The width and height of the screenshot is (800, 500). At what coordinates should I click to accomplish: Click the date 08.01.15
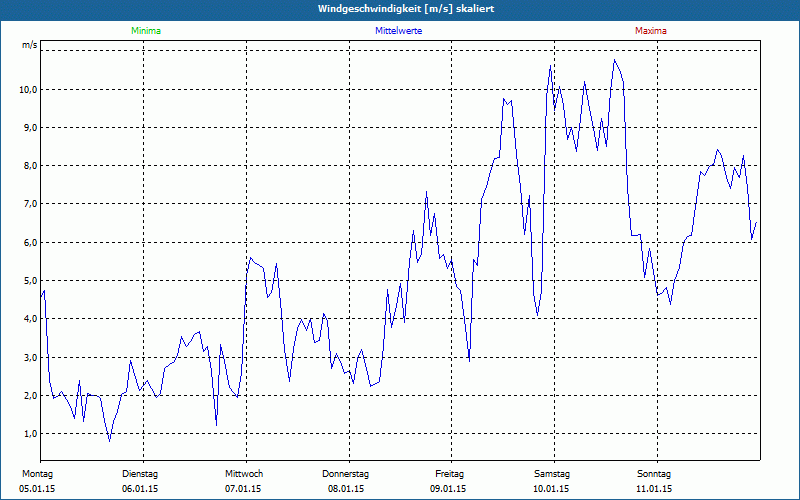[x=346, y=489]
